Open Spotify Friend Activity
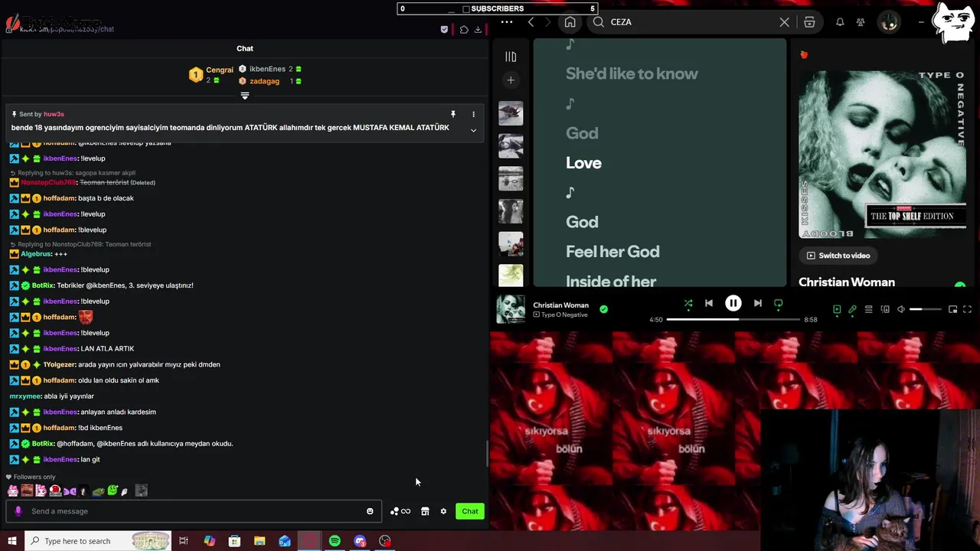The width and height of the screenshot is (980, 551). pyautogui.click(x=861, y=22)
